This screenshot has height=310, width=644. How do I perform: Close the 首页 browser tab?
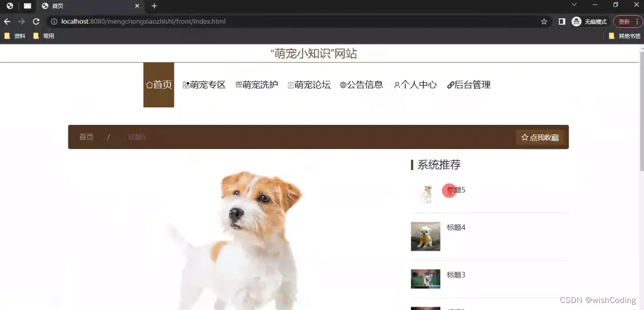click(x=137, y=6)
